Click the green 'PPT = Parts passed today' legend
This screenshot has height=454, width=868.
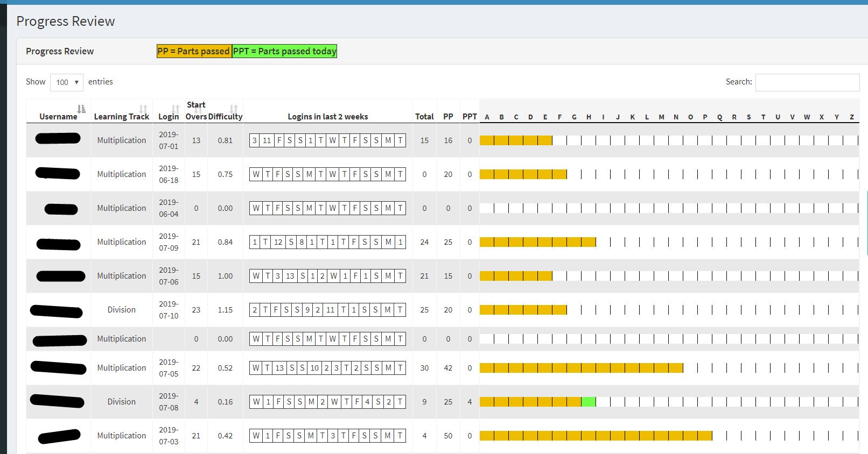coord(284,51)
